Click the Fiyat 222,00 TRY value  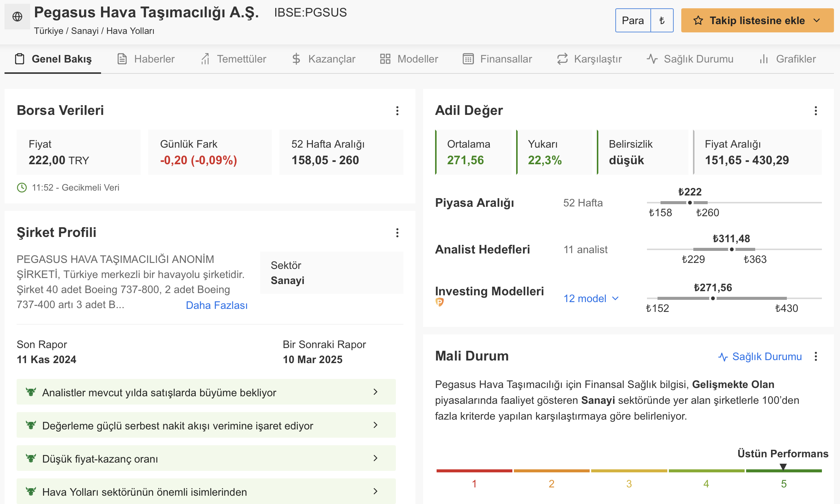click(59, 160)
